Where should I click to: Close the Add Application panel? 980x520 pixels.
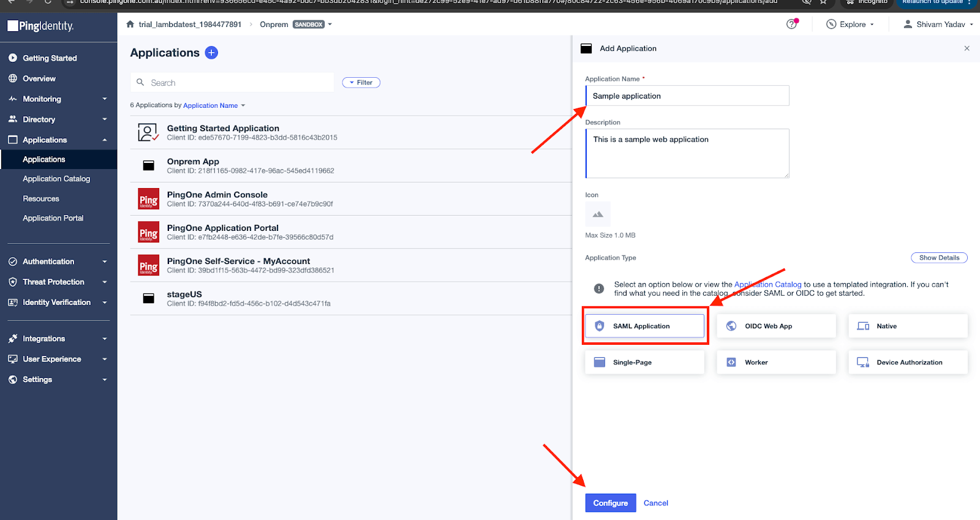(x=967, y=48)
